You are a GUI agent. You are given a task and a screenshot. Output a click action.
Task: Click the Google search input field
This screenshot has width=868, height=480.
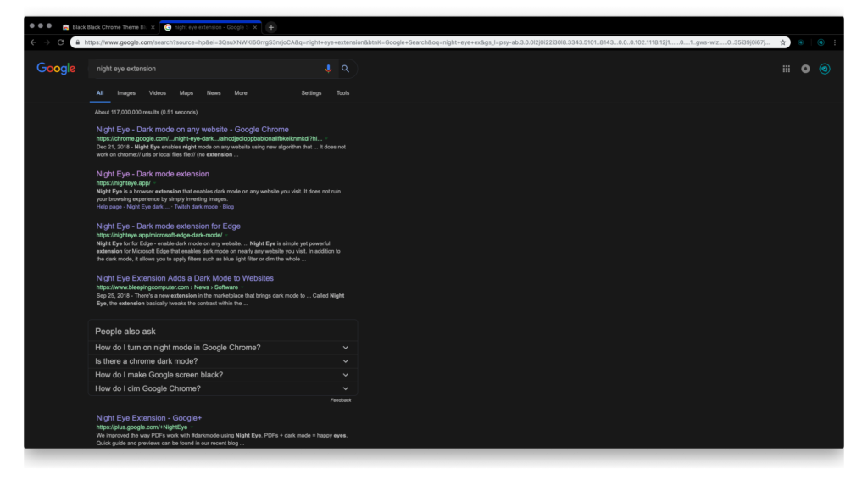tap(208, 69)
